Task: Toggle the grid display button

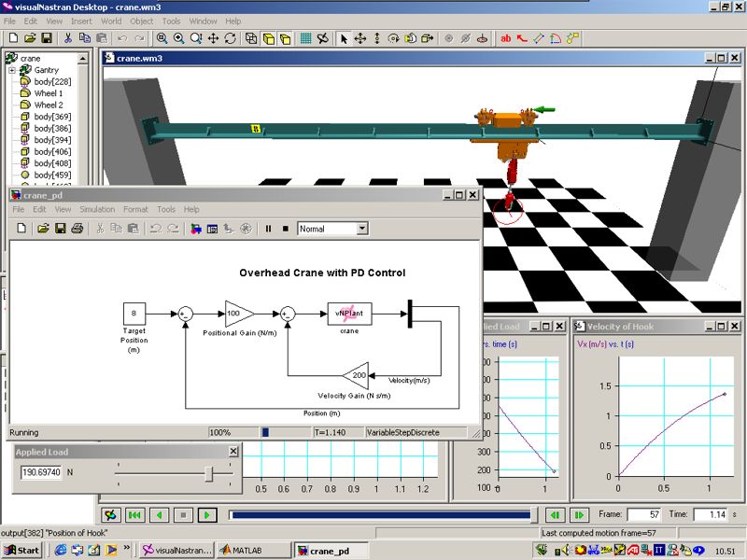Action: tap(306, 38)
